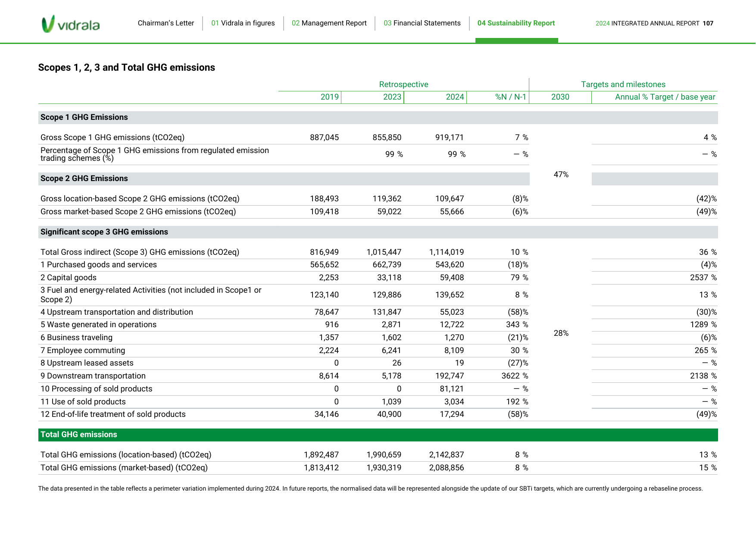The image size is (756, 535).
Task: Click page number 107 in header
Action: point(708,23)
